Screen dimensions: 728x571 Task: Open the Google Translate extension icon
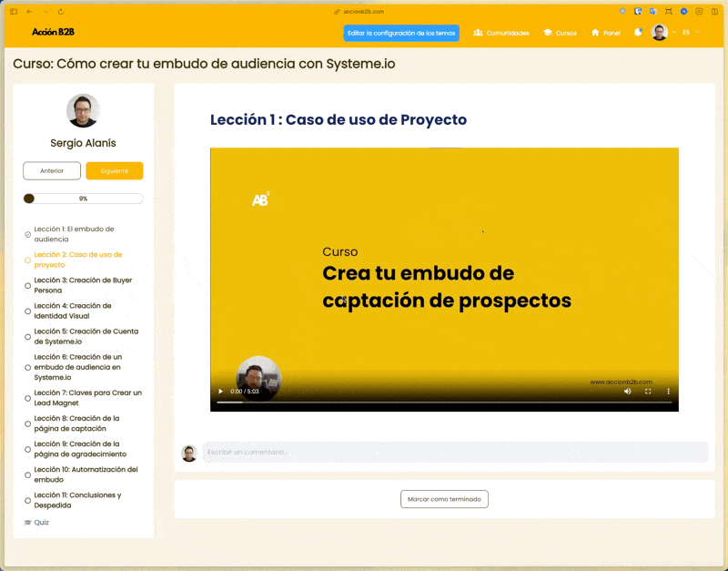[x=653, y=11]
